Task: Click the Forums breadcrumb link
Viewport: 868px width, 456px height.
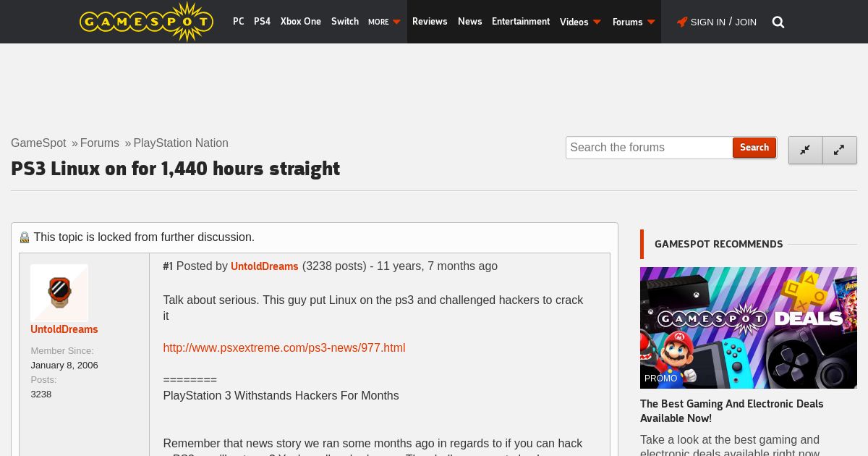Action: coord(100,143)
